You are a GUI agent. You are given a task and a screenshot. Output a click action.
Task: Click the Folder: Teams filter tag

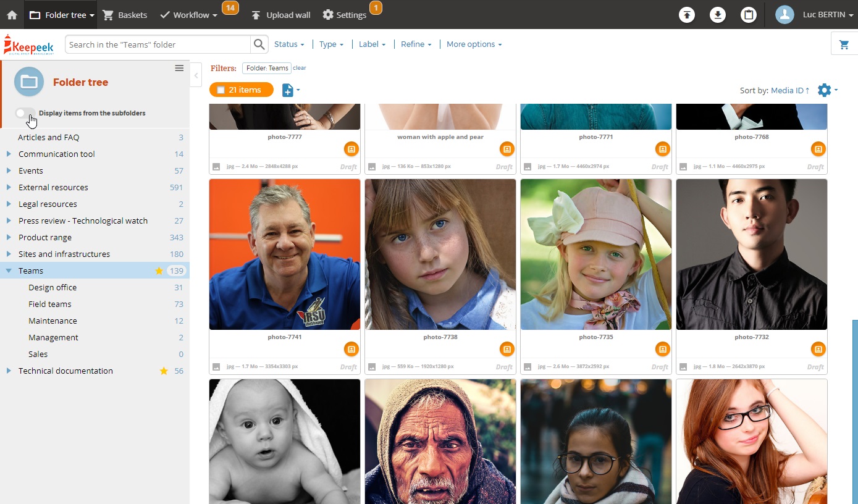coord(267,68)
